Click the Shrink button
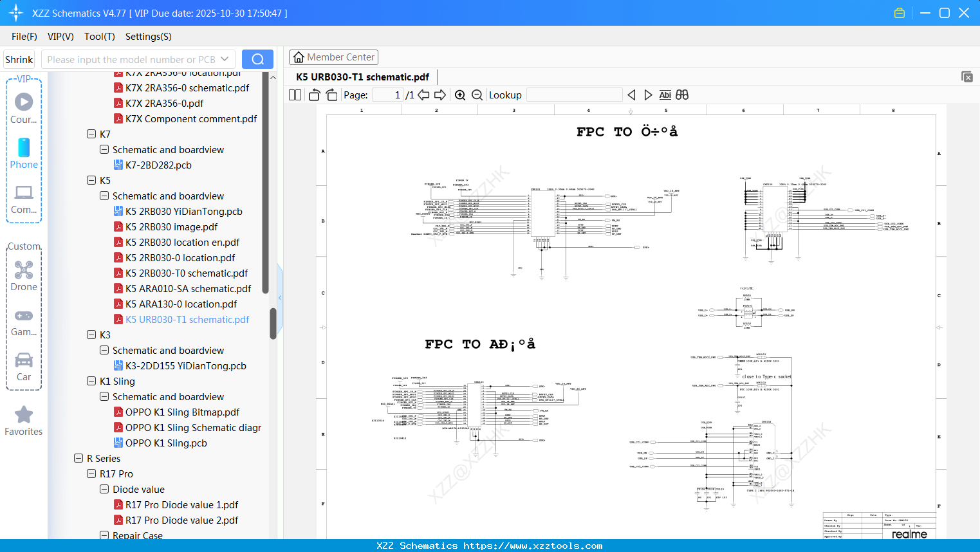This screenshot has height=552, width=980. [x=19, y=59]
